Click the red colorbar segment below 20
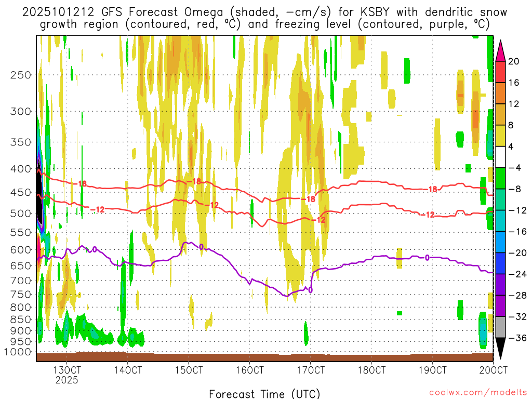The height and width of the screenshot is (399, 532). [x=500, y=72]
